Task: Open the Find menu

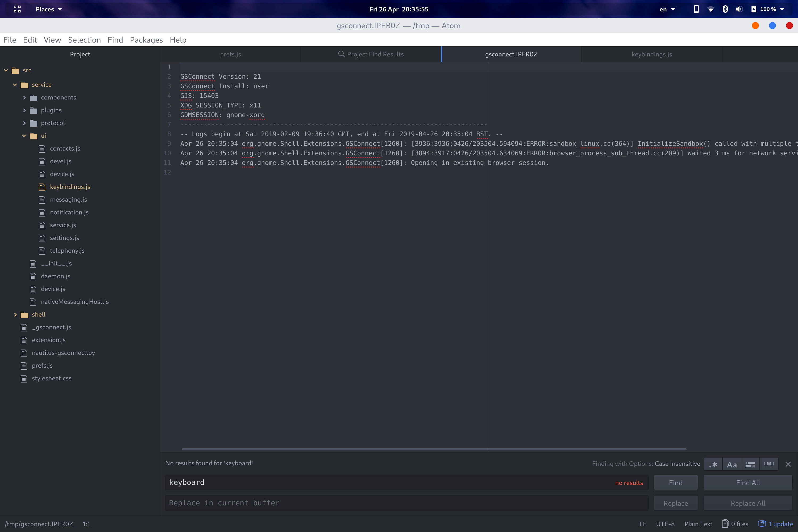Action: click(x=115, y=40)
